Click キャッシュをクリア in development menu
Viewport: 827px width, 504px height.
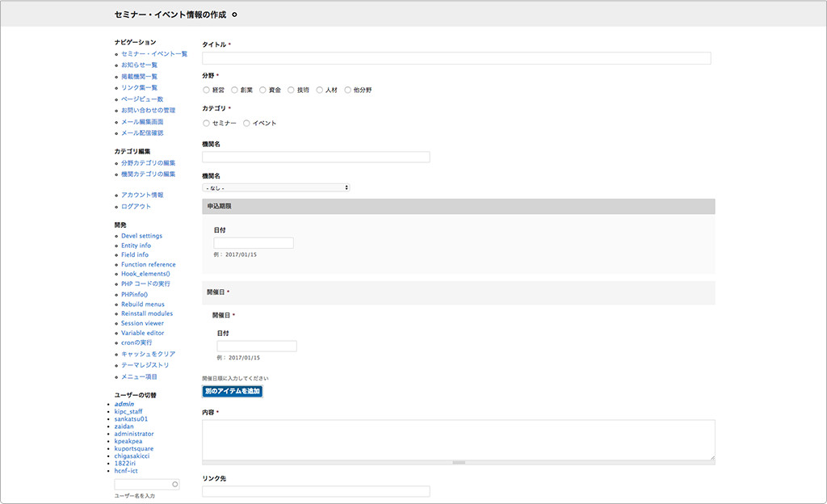pos(148,354)
